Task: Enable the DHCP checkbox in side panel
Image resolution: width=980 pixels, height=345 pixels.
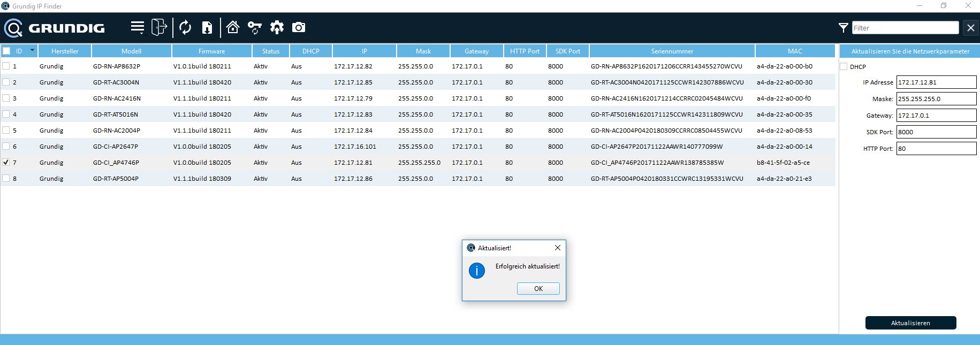Action: 844,67
